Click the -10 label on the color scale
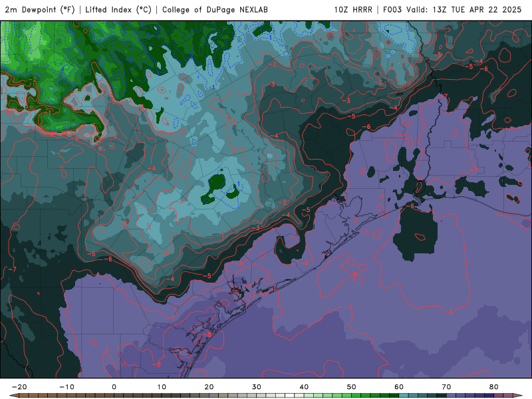Viewport: 532px width, 399px height. coord(66,387)
